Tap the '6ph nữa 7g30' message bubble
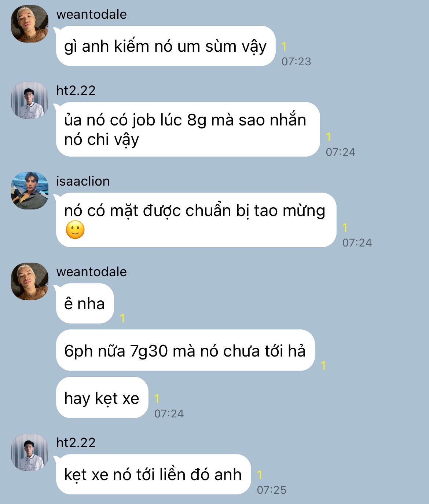Screen dimensions: 429x504 186,350
